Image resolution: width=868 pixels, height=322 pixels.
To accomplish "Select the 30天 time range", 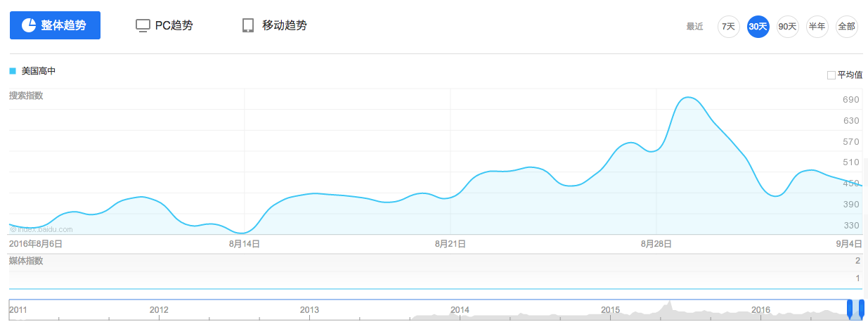I will coord(758,27).
